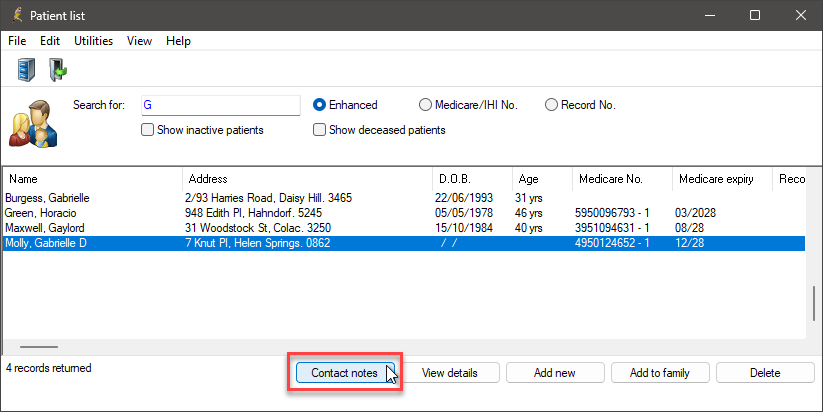The image size is (823, 412).
Task: Click the Delete button
Action: click(765, 373)
